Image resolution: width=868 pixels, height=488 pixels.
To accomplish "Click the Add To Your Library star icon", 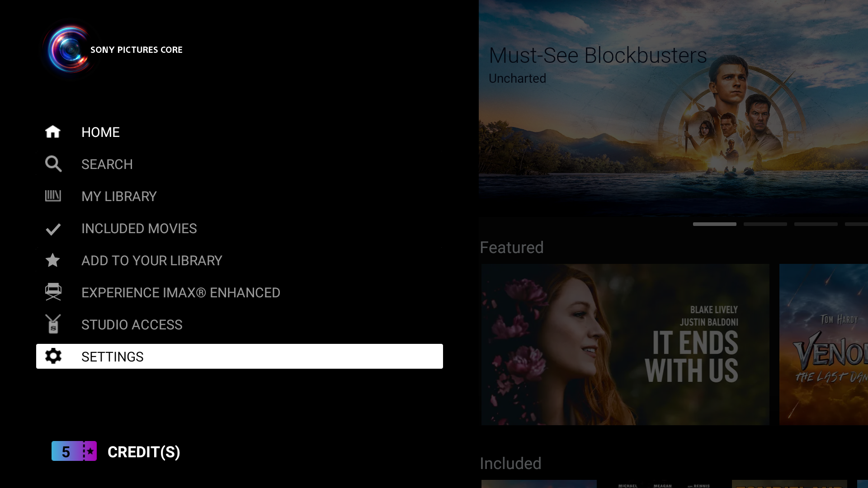I will click(x=53, y=260).
